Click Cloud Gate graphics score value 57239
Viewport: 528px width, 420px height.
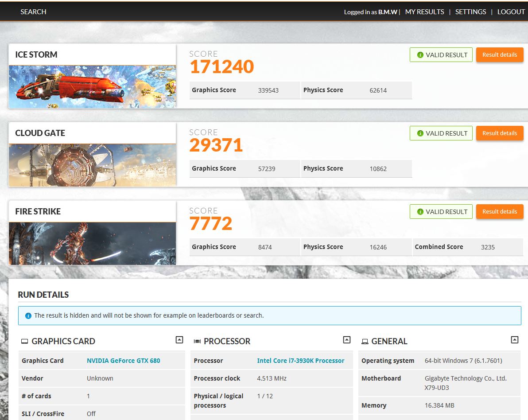click(267, 169)
